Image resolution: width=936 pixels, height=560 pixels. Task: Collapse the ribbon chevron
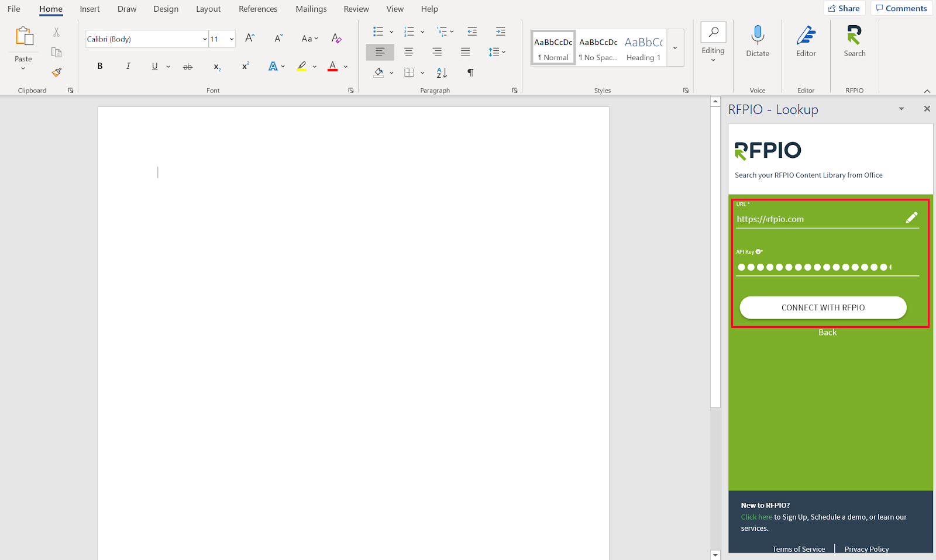coord(927,91)
